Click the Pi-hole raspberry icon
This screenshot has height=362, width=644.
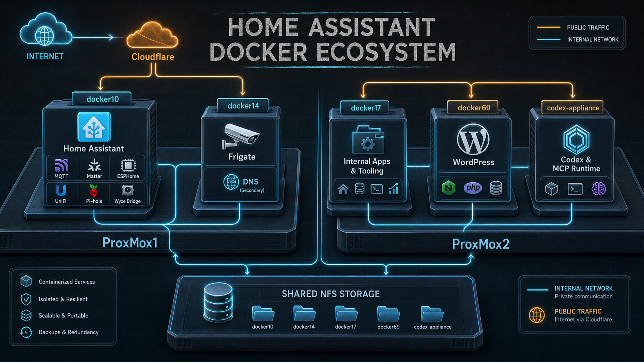click(94, 190)
